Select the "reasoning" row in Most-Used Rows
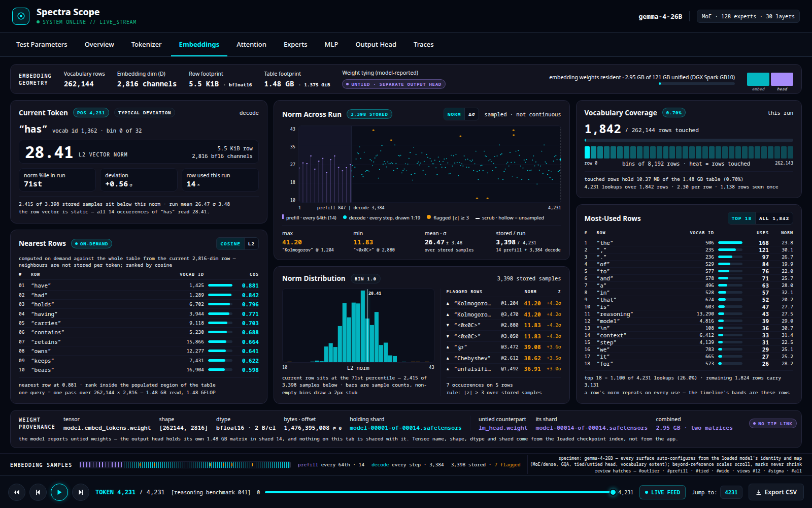This screenshot has width=812, height=508. (689, 314)
